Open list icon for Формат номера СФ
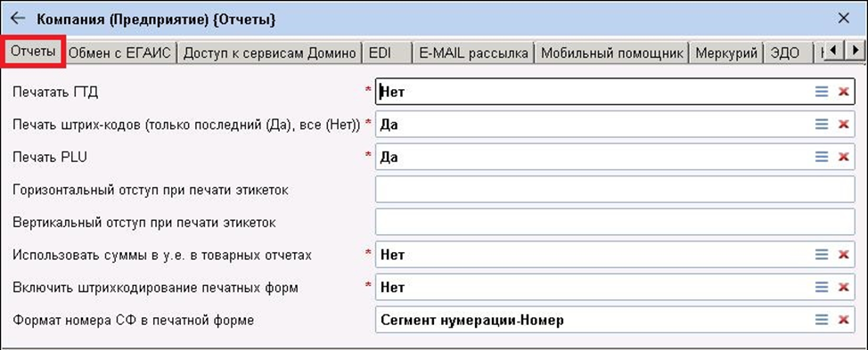868x350 pixels. click(x=822, y=320)
